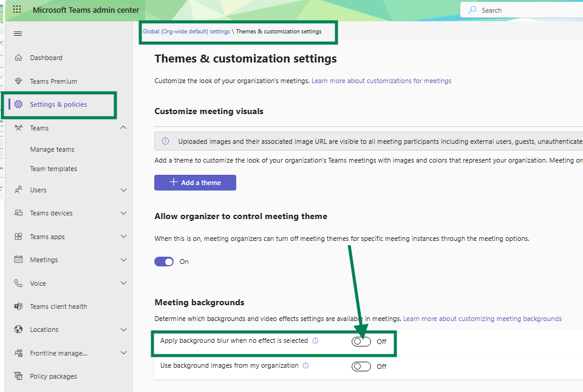Screen dimensions: 583x392
Task: Open Learn more about customizing meeting backgrounds
Action: pyautogui.click(x=482, y=319)
